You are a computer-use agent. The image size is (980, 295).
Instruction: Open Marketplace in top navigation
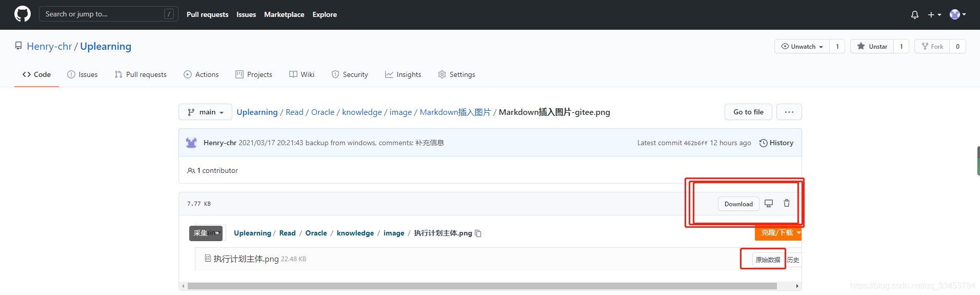[284, 14]
